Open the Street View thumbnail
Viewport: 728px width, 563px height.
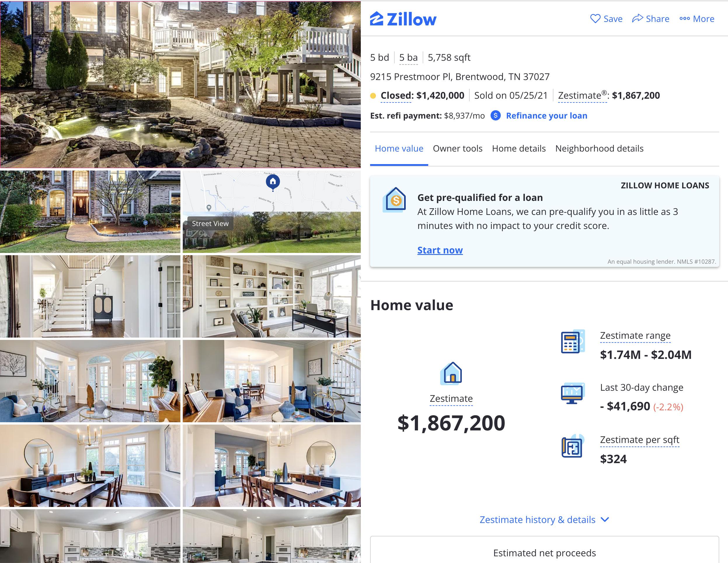tap(272, 232)
